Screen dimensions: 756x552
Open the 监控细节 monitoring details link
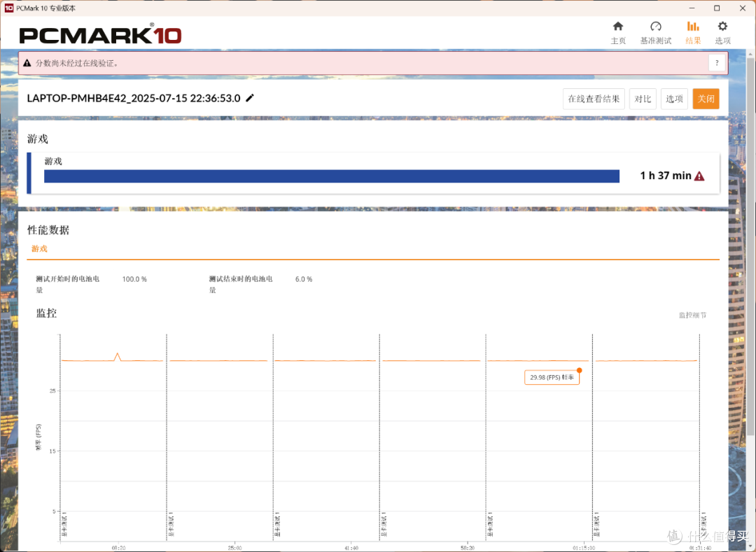point(692,315)
